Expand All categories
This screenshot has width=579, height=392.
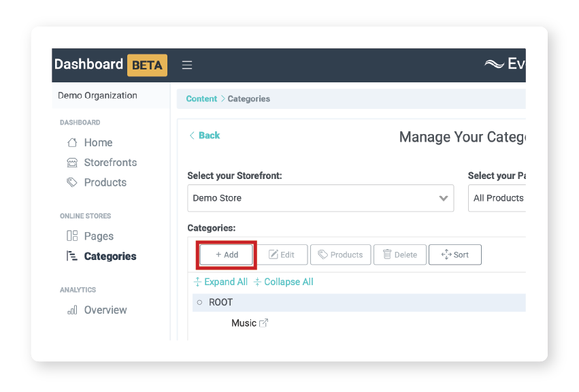pos(220,282)
